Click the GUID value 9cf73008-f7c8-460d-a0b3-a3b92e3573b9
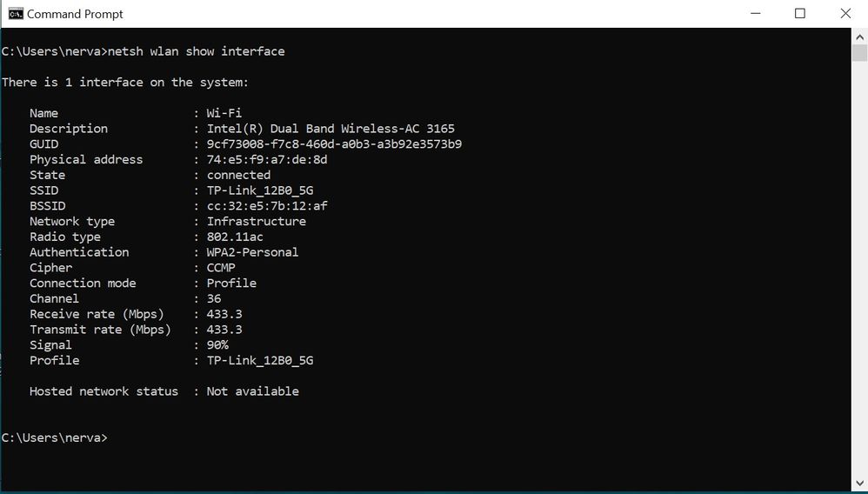 pos(334,144)
